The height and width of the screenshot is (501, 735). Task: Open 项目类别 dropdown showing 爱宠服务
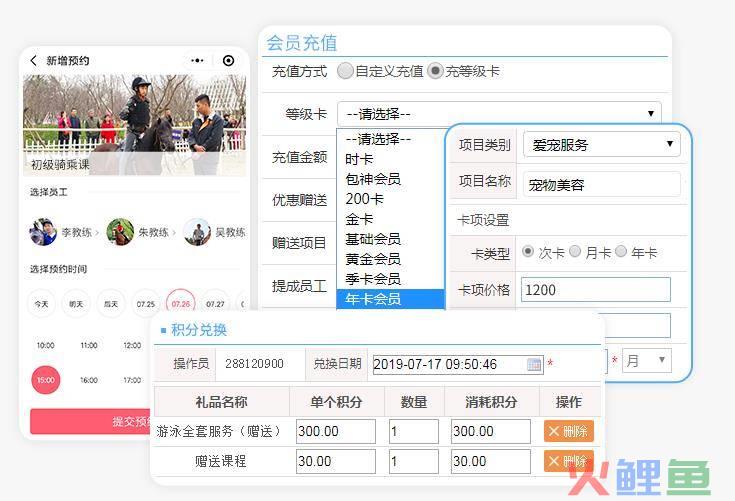pyautogui.click(x=601, y=144)
